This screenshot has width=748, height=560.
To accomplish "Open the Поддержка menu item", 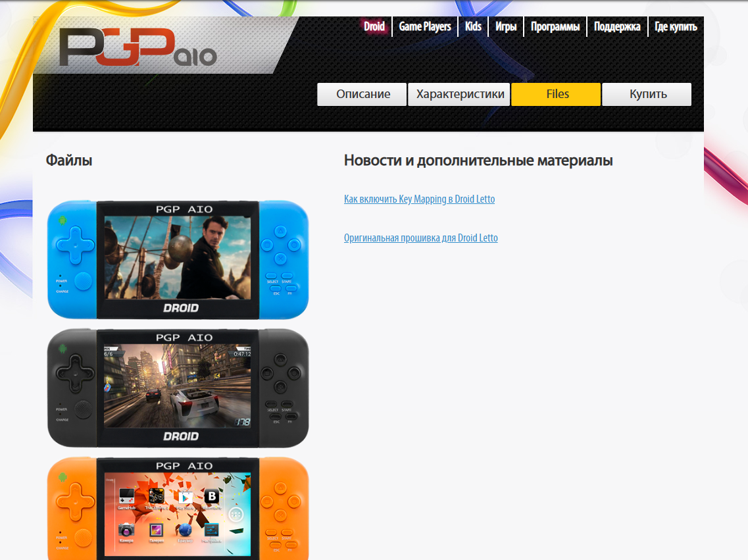I will click(x=617, y=27).
